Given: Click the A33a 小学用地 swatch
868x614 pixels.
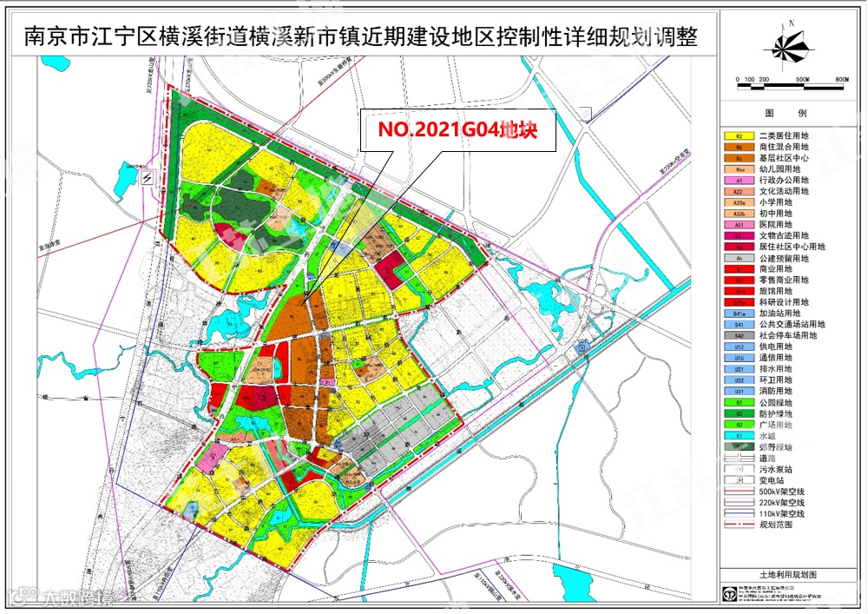Looking at the screenshot, I should coord(739,202).
